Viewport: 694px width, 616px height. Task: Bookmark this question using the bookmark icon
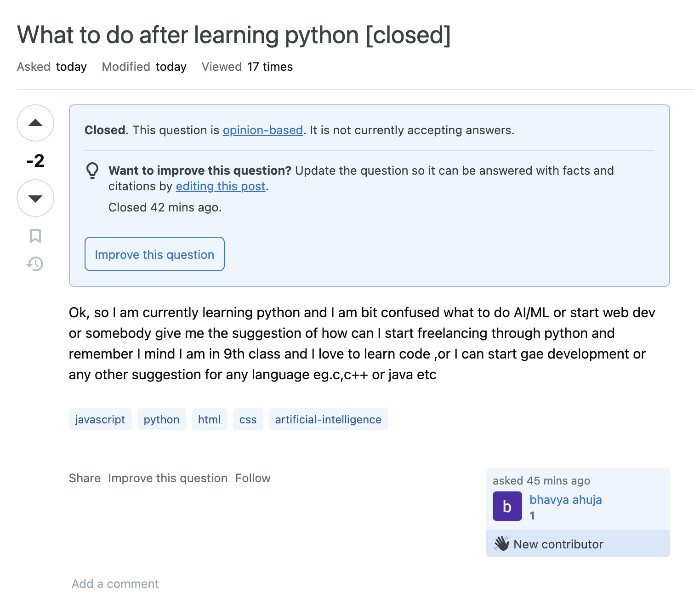click(x=35, y=236)
